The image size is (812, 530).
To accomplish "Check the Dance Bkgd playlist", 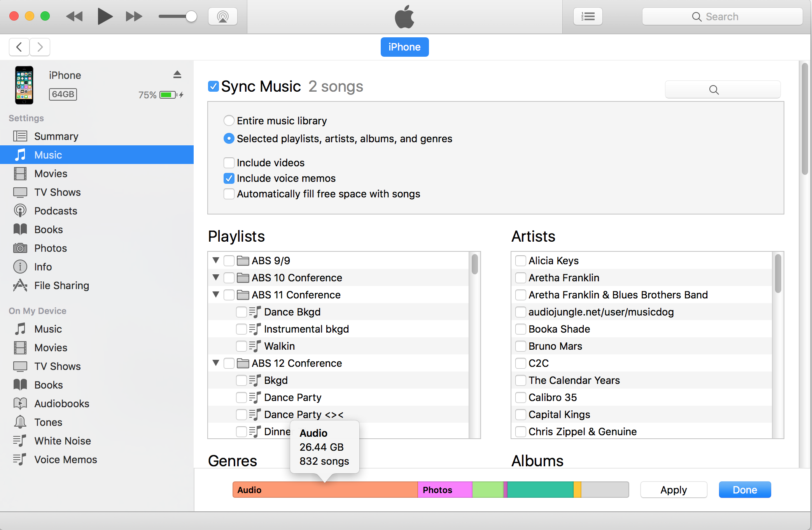I will (x=241, y=312).
